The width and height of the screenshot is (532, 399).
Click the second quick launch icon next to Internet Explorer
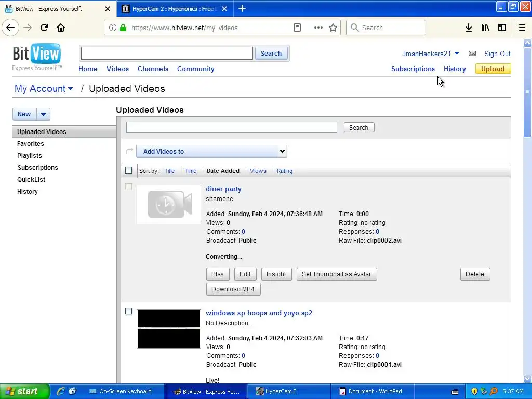[72, 391]
